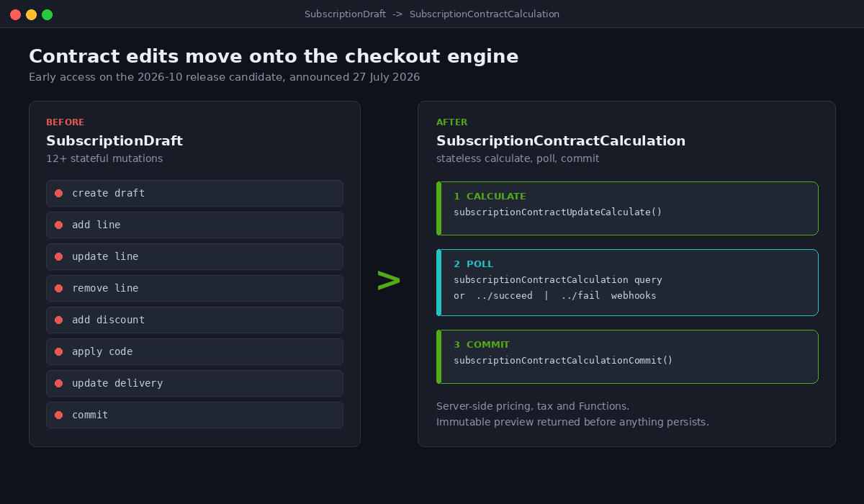Click the red dot beside apply code
This screenshot has height=504, width=864.
coord(58,351)
